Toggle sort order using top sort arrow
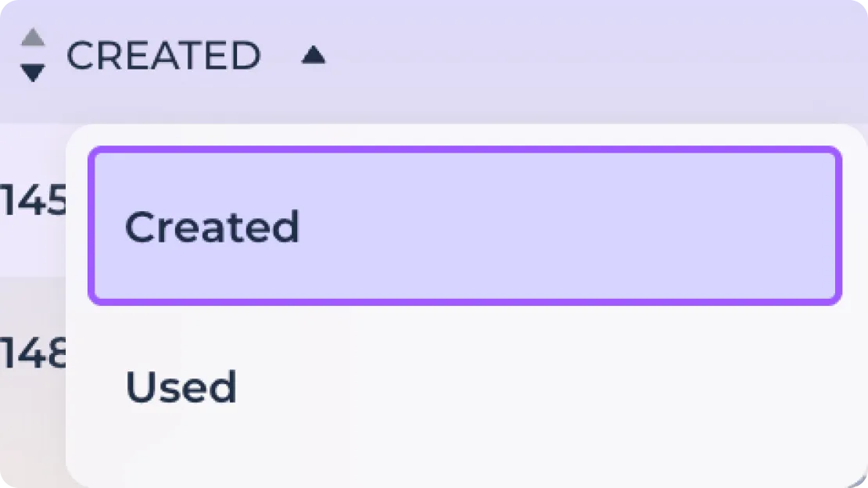 [33, 38]
